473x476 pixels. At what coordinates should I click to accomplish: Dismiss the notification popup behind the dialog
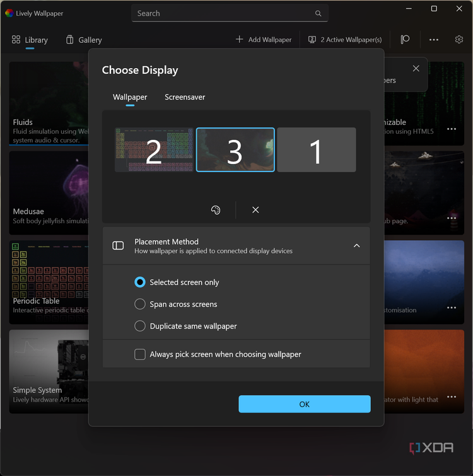[x=416, y=69]
